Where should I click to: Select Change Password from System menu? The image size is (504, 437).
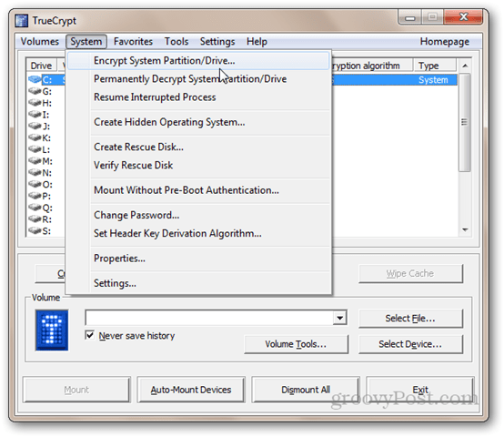[x=136, y=215]
